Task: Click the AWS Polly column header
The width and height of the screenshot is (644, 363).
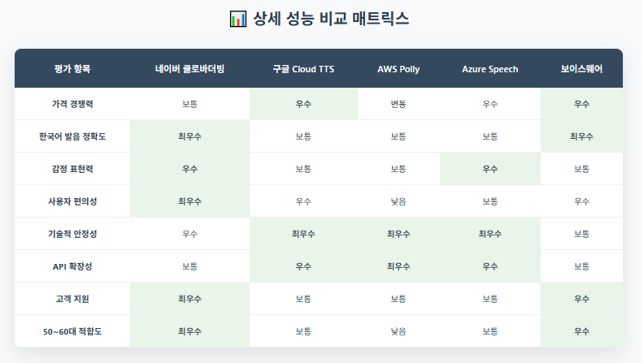Action: coord(398,69)
